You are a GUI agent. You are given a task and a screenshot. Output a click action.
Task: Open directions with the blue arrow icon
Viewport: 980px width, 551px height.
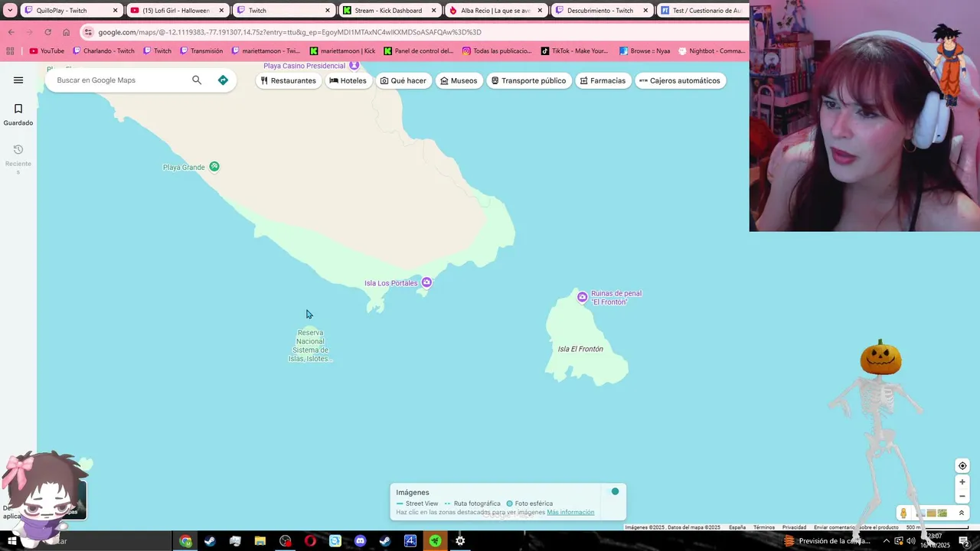223,80
